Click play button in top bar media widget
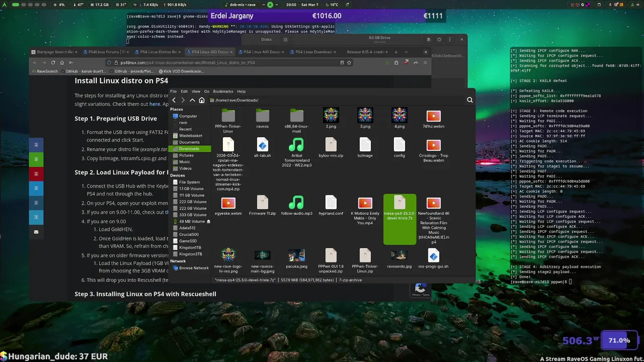The height and width of the screenshot is (362, 644). (270, 5)
